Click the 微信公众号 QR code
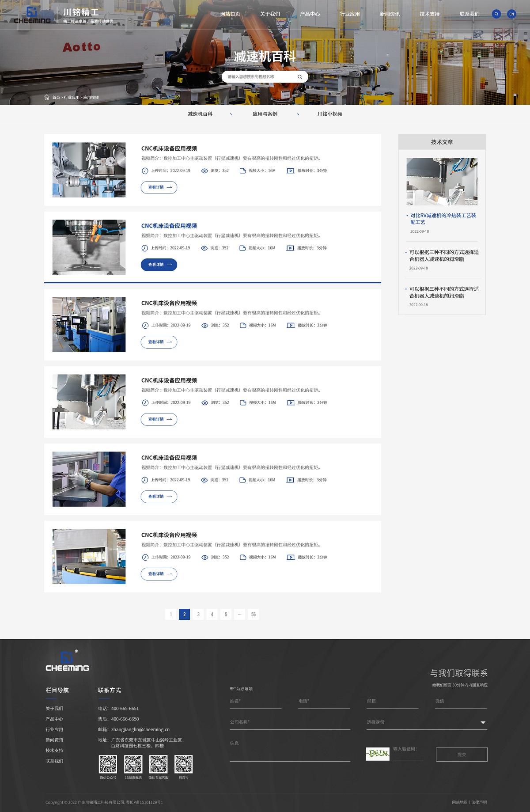 tap(108, 764)
